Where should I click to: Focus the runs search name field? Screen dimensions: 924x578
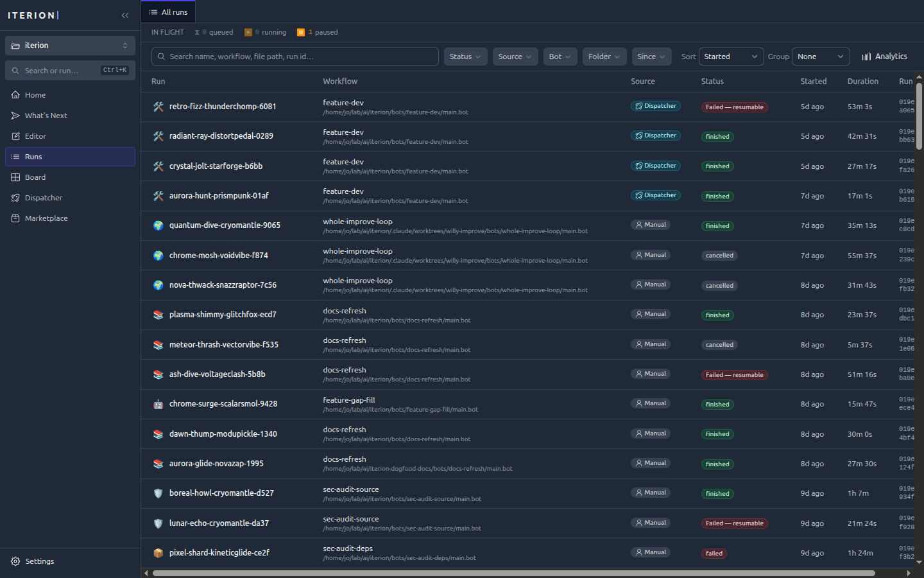pos(295,57)
